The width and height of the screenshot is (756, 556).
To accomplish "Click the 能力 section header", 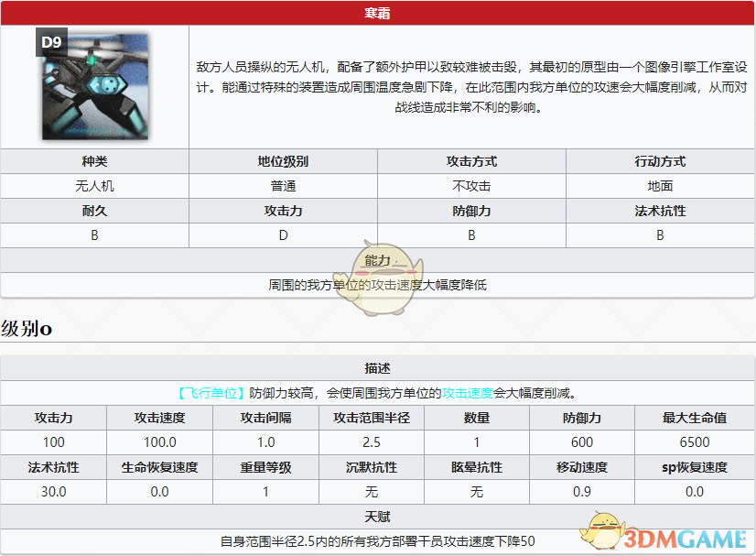I will [377, 260].
